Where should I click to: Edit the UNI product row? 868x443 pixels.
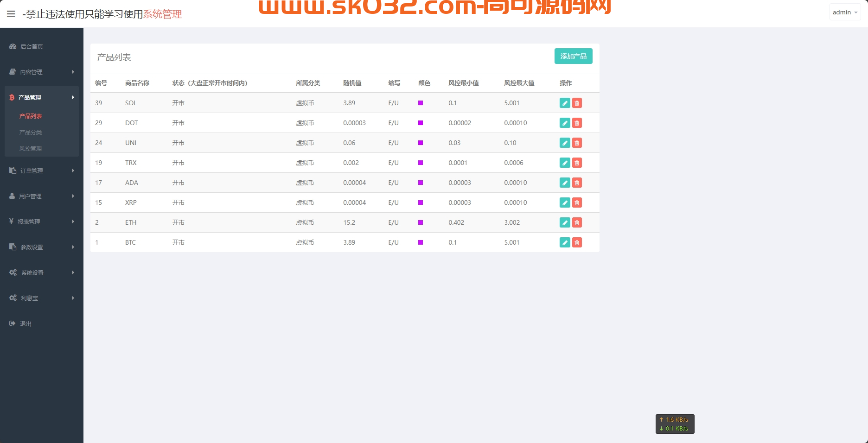tap(565, 143)
